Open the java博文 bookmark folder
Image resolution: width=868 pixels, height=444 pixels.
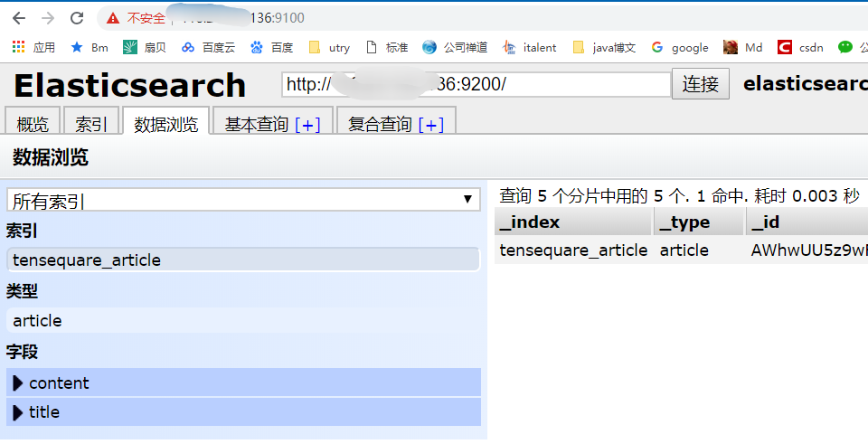click(x=604, y=48)
